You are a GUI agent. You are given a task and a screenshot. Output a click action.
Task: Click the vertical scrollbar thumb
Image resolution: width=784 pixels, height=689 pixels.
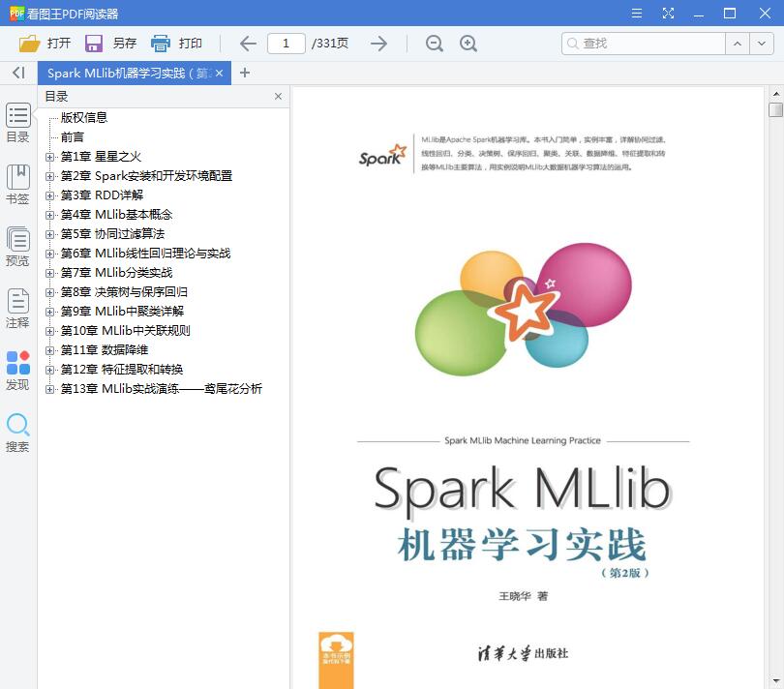coord(775,109)
